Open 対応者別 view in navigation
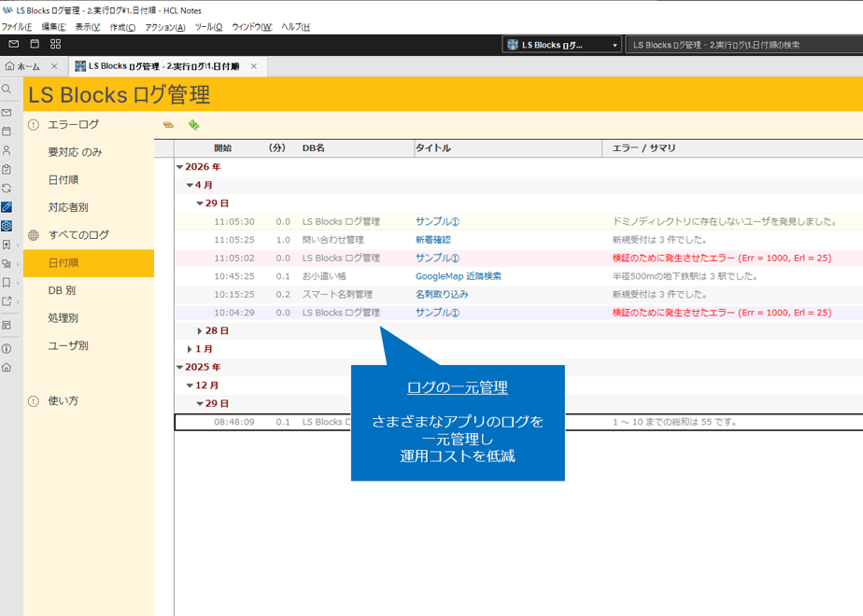The width and height of the screenshot is (863, 616). (x=67, y=207)
